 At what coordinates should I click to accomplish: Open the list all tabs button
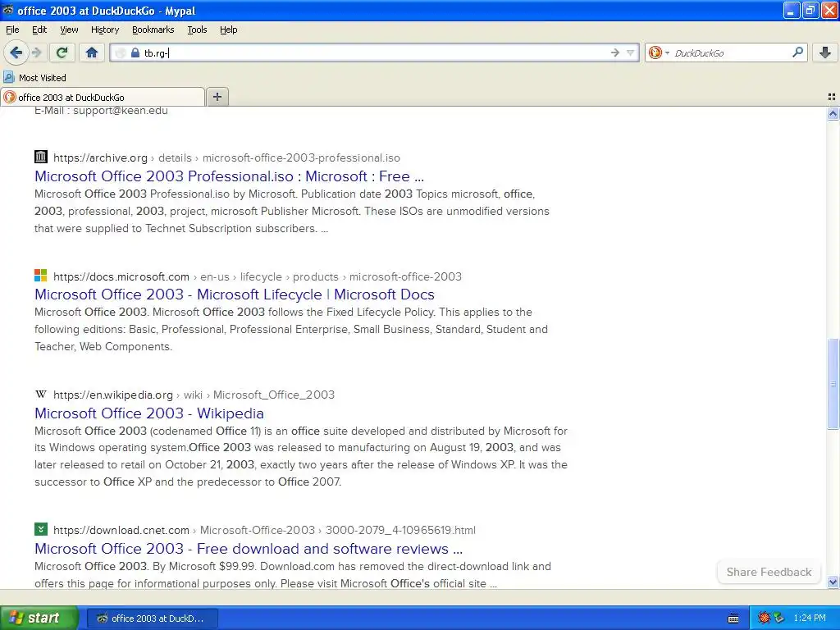pyautogui.click(x=832, y=97)
